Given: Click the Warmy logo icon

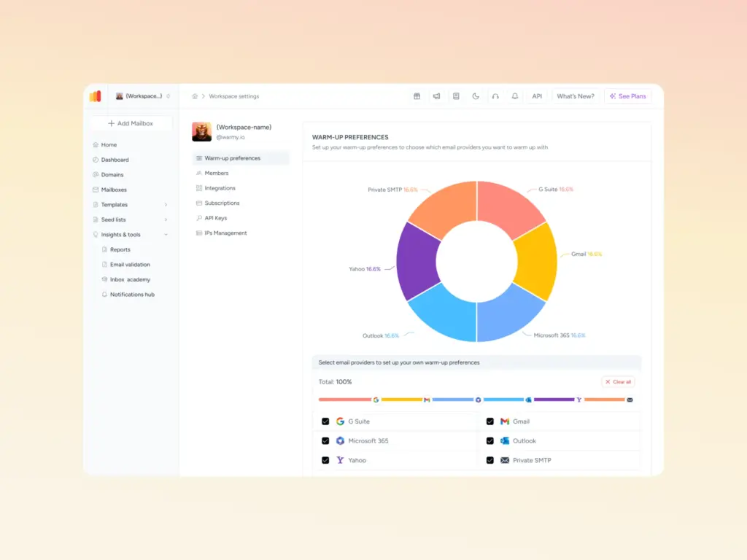Looking at the screenshot, I should 96,96.
